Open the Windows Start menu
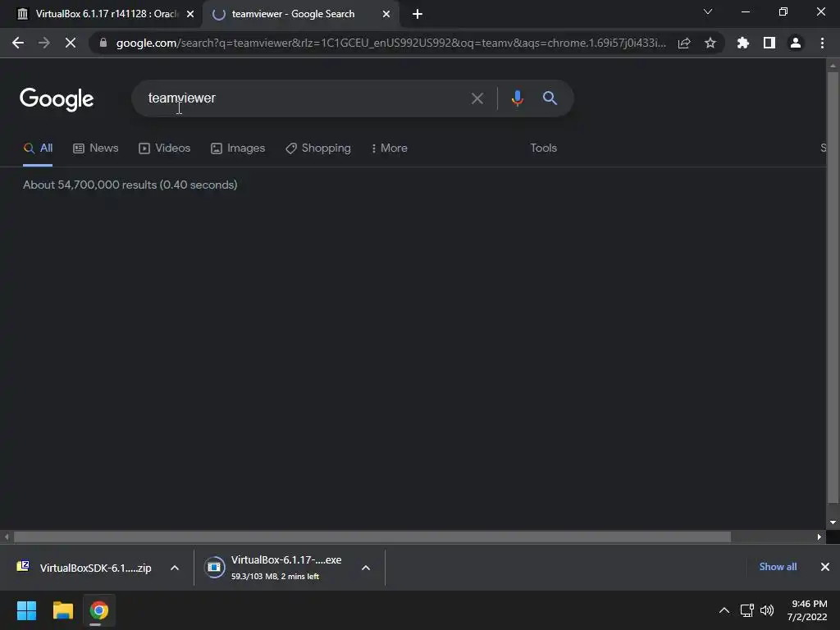This screenshot has height=630, width=840. click(x=26, y=610)
